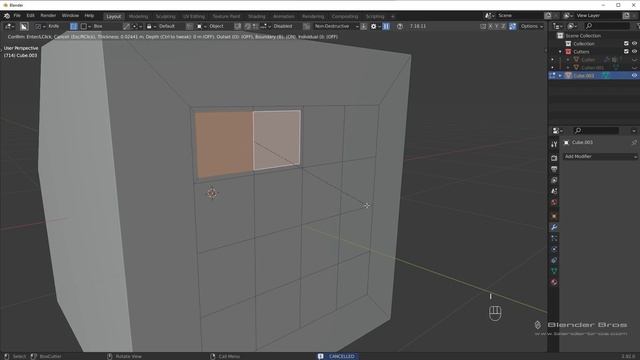Open the Tool properties tab icon
Image resolution: width=640 pixels, height=360 pixels.
pyautogui.click(x=554, y=144)
